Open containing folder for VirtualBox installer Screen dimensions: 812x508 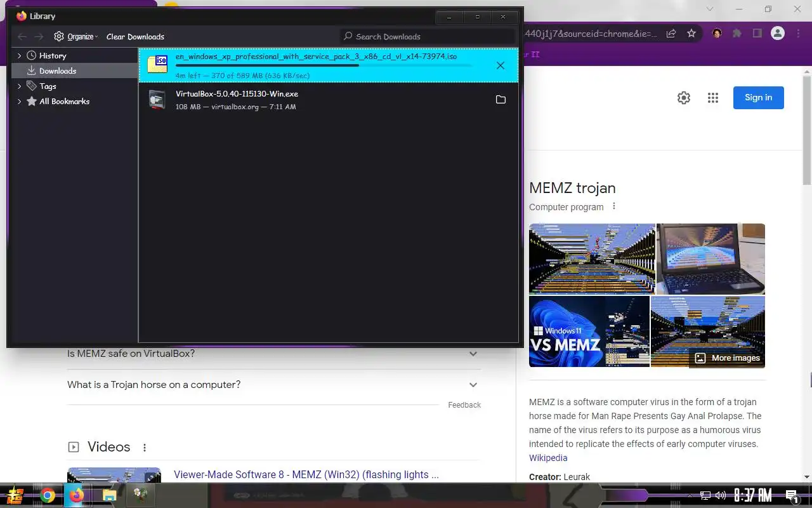[x=501, y=100]
